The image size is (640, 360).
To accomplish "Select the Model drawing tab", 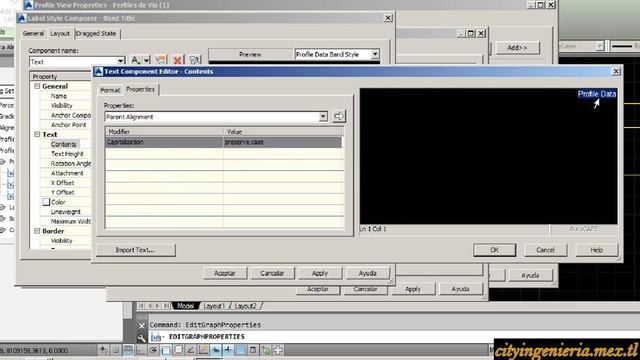I will [185, 306].
